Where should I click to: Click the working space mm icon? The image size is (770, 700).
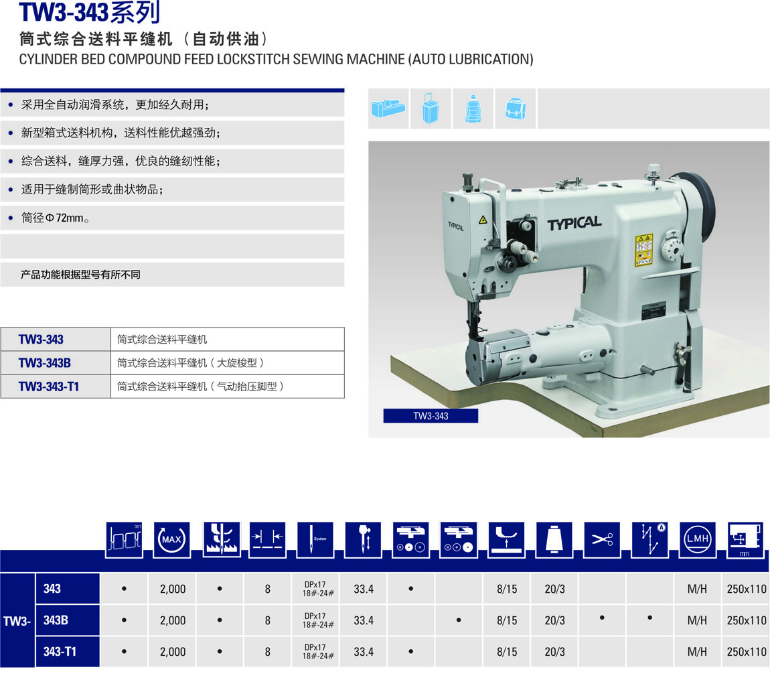[745, 540]
